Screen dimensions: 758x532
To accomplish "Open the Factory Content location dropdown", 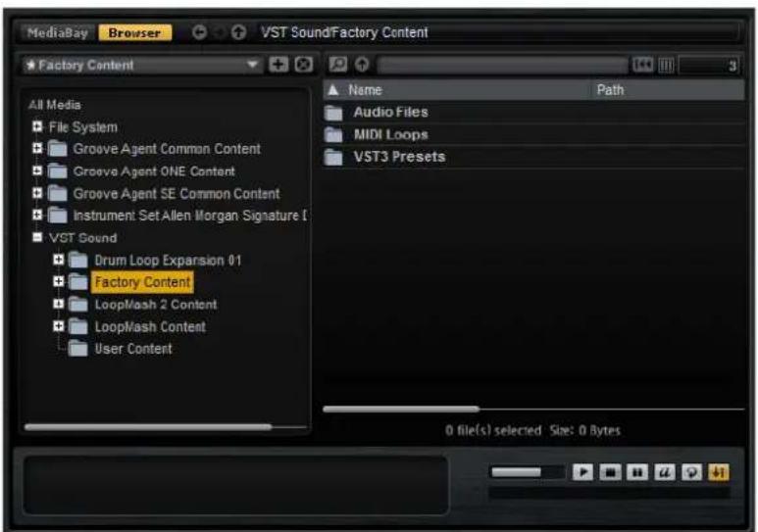I will coord(142,65).
